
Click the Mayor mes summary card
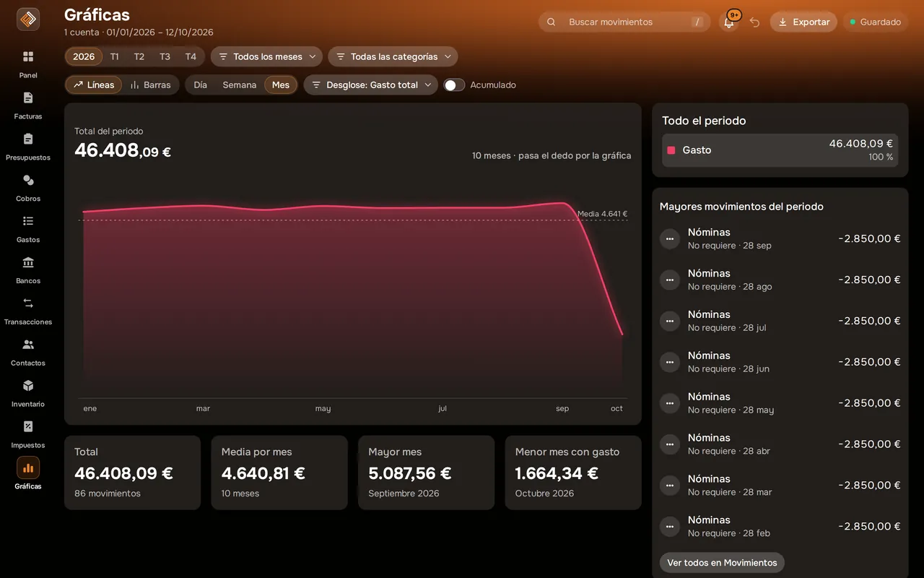click(427, 473)
